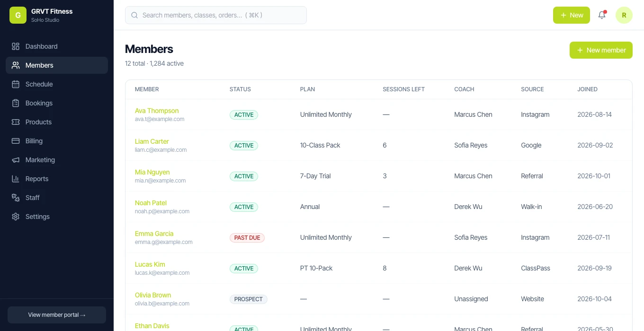Open notifications bell icon
The height and width of the screenshot is (331, 644).
click(x=602, y=15)
